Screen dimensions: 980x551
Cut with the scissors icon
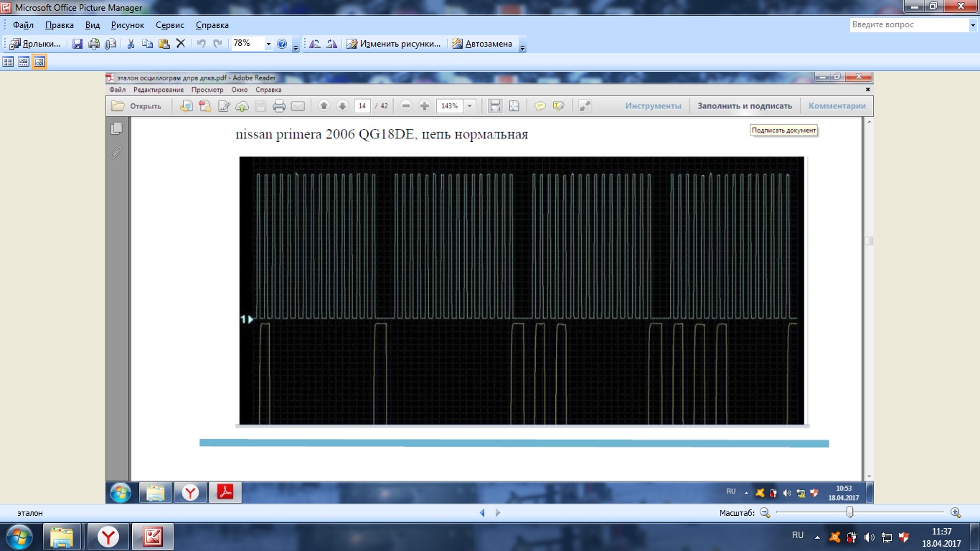point(131,44)
